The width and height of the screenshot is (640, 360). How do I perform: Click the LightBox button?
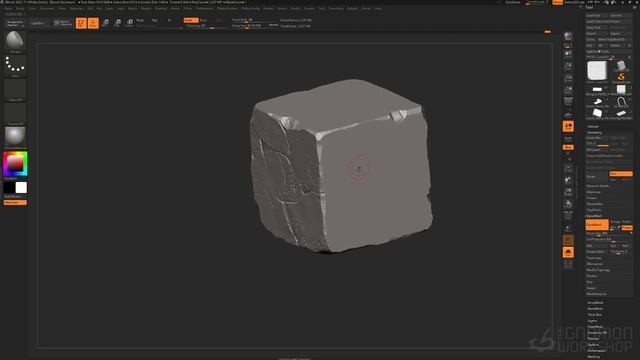38,23
